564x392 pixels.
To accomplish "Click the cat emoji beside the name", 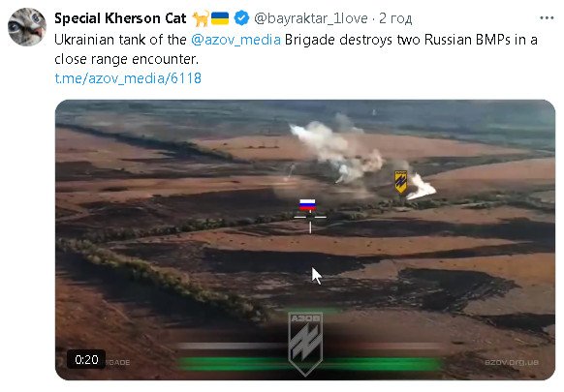I will coord(201,18).
